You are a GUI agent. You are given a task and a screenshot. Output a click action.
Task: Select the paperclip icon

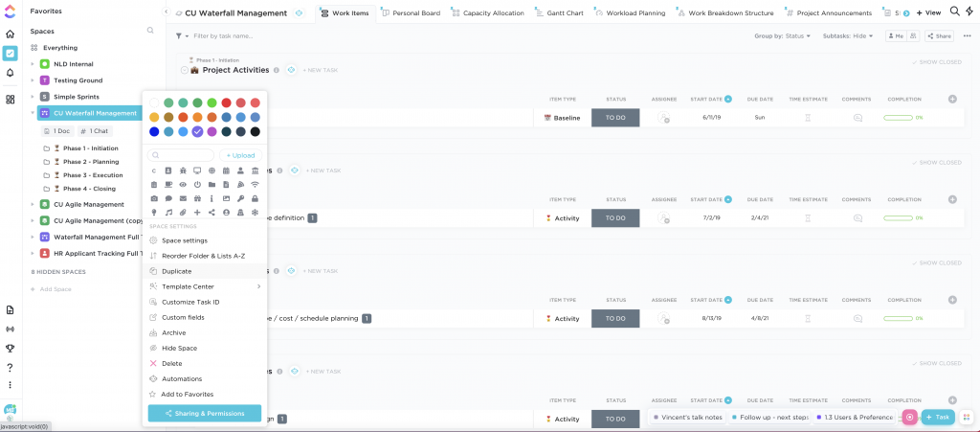click(x=183, y=213)
